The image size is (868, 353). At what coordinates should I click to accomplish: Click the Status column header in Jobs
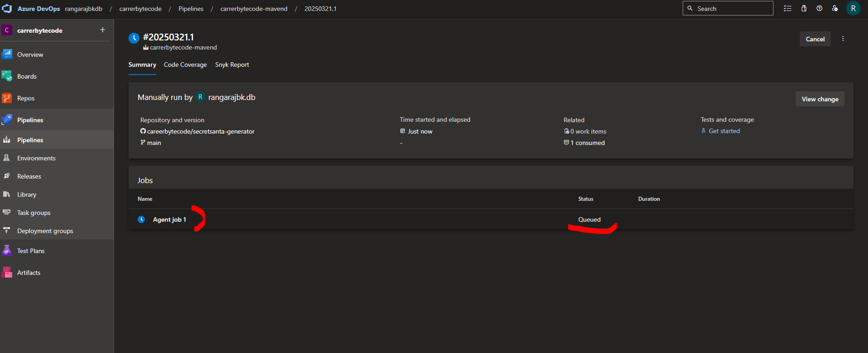point(585,199)
